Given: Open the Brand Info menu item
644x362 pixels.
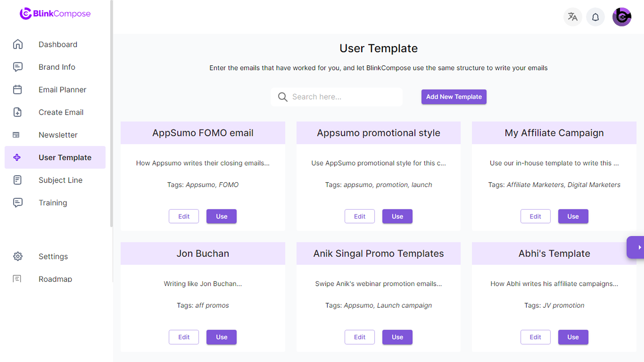Looking at the screenshot, I should [57, 67].
